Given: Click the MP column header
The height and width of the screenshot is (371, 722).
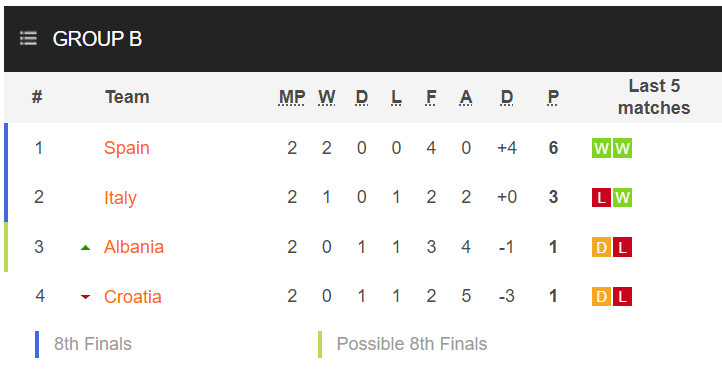Looking at the screenshot, I should click(292, 97).
